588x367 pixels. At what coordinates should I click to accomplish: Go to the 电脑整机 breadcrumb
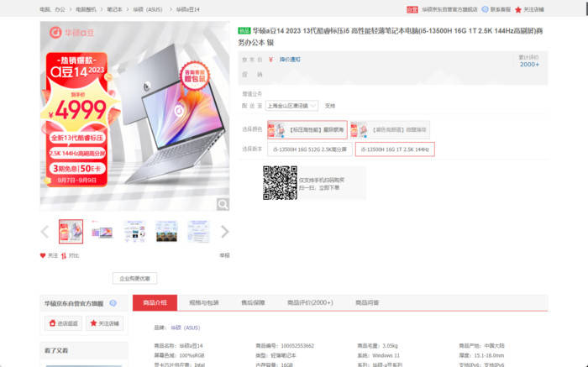(x=86, y=9)
